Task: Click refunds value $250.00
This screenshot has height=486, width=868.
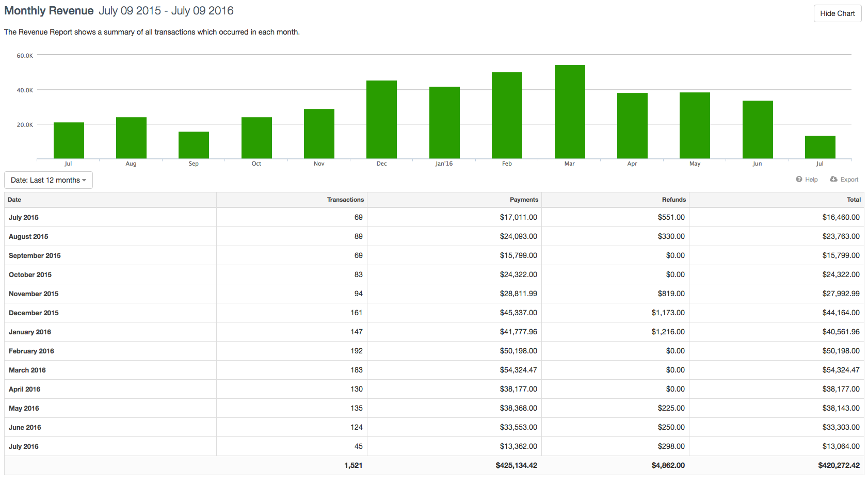Action: tap(671, 427)
